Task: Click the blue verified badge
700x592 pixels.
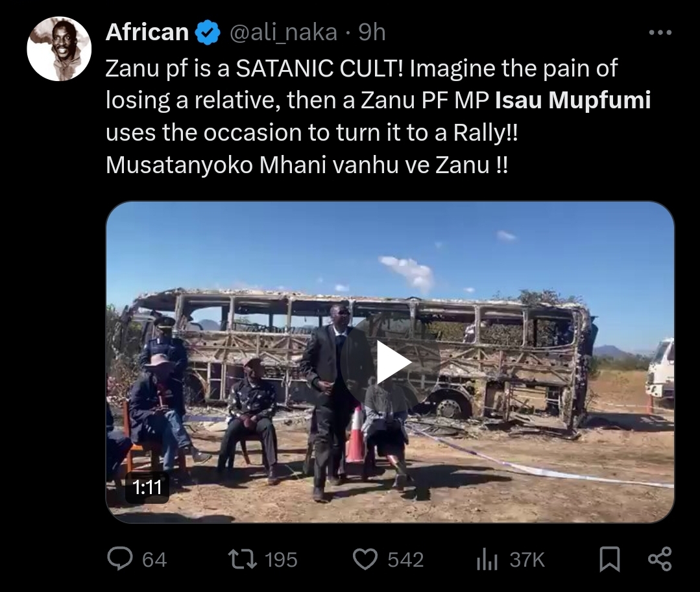Action: (x=207, y=32)
